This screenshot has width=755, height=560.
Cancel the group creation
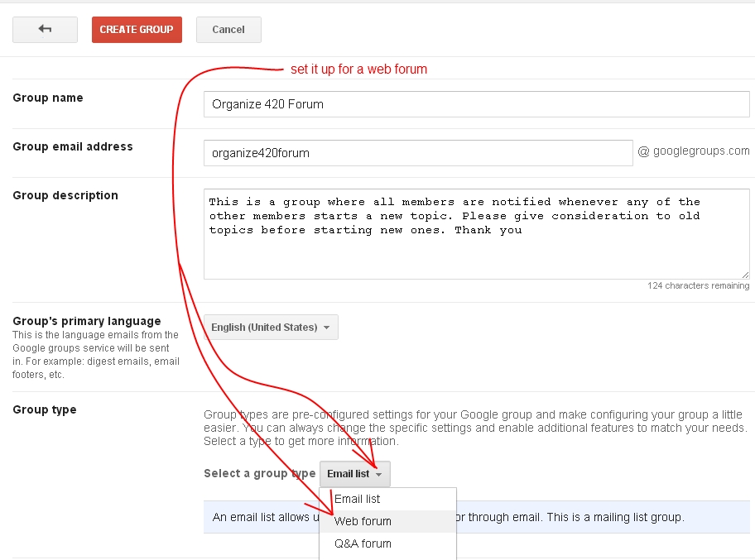click(228, 30)
